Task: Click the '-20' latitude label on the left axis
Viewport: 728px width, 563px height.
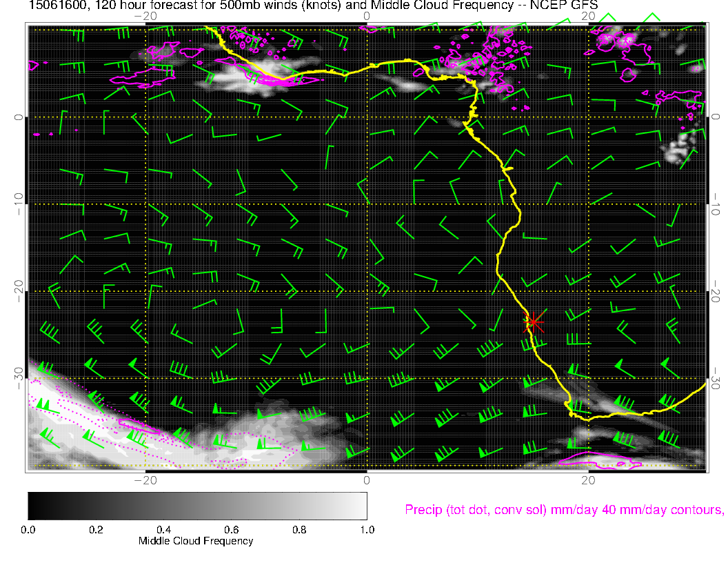Action: [x=18, y=291]
